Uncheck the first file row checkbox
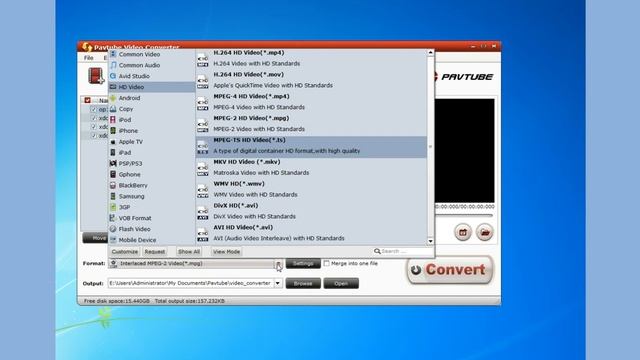This screenshot has height=360, width=640. click(x=93, y=109)
